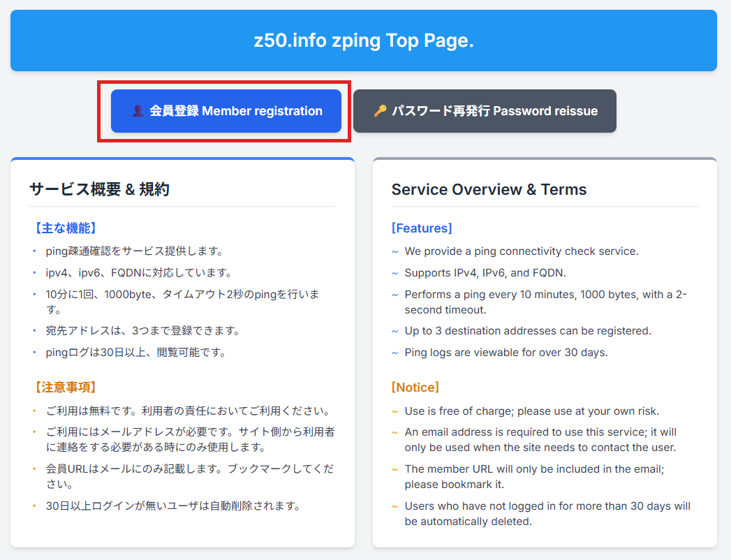The image size is (731, 560).
Task: Click the key icon on Password reissue
Action: click(380, 111)
